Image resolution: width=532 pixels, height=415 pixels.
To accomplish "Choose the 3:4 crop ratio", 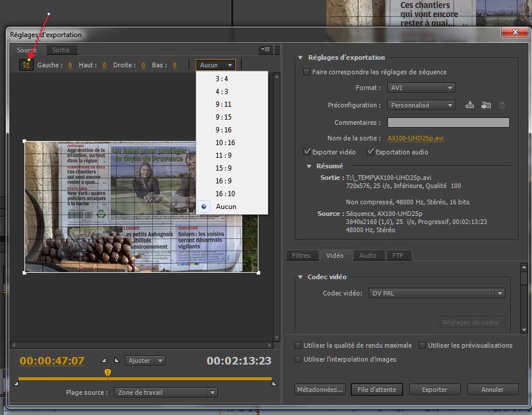I will (x=232, y=79).
